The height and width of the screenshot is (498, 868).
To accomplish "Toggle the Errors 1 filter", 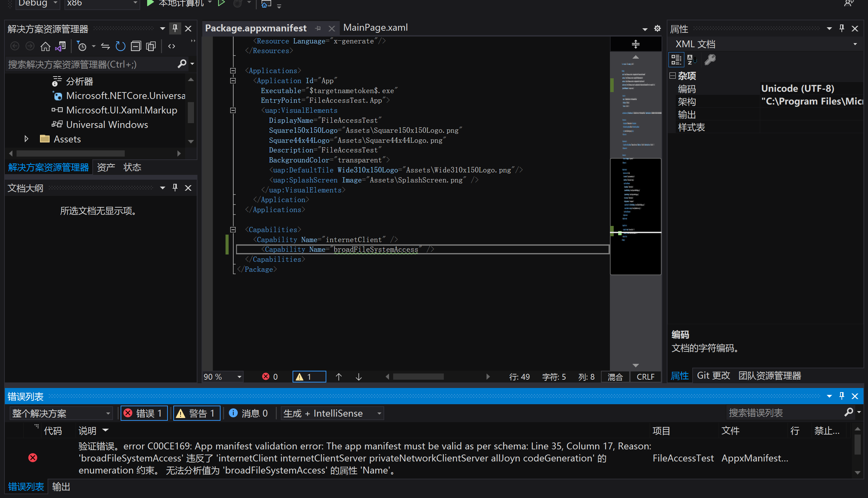I will tap(144, 413).
